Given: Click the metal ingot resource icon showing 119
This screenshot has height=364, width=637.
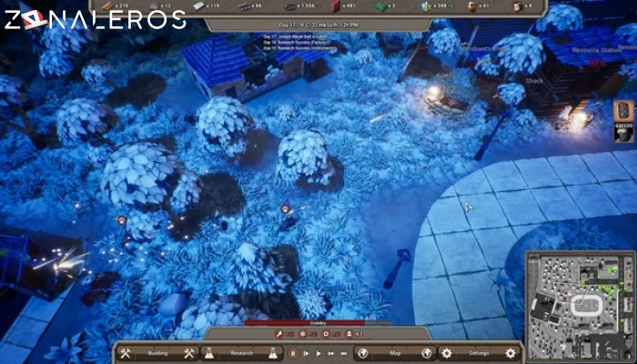Looking at the screenshot, I should point(198,5).
